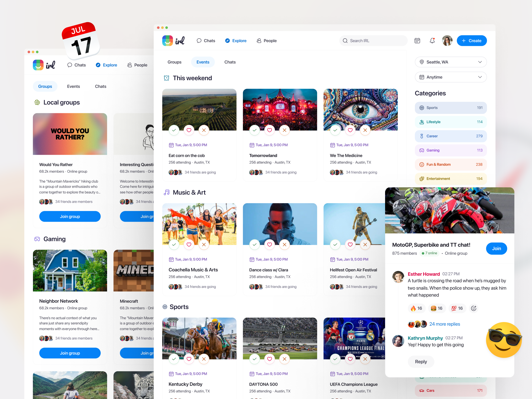This screenshot has width=532, height=399.
Task: Open the emoji reaction picker in the chat
Action: [474, 308]
